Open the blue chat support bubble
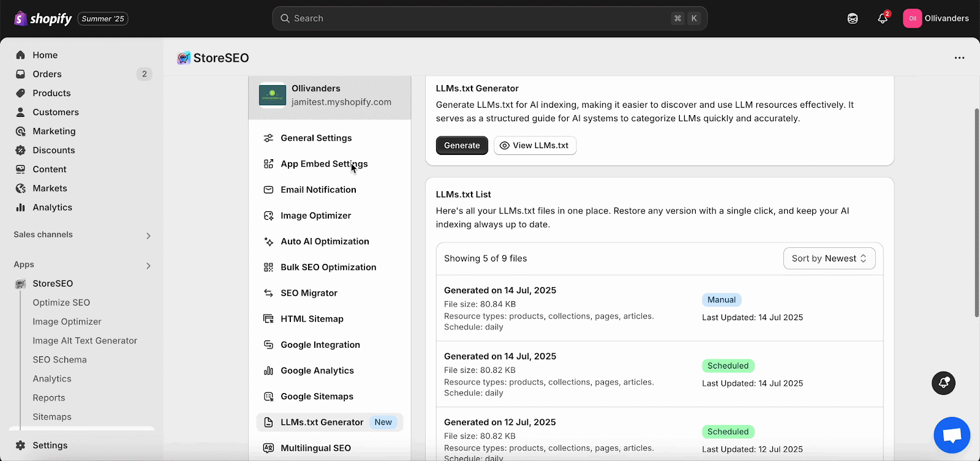 (952, 435)
